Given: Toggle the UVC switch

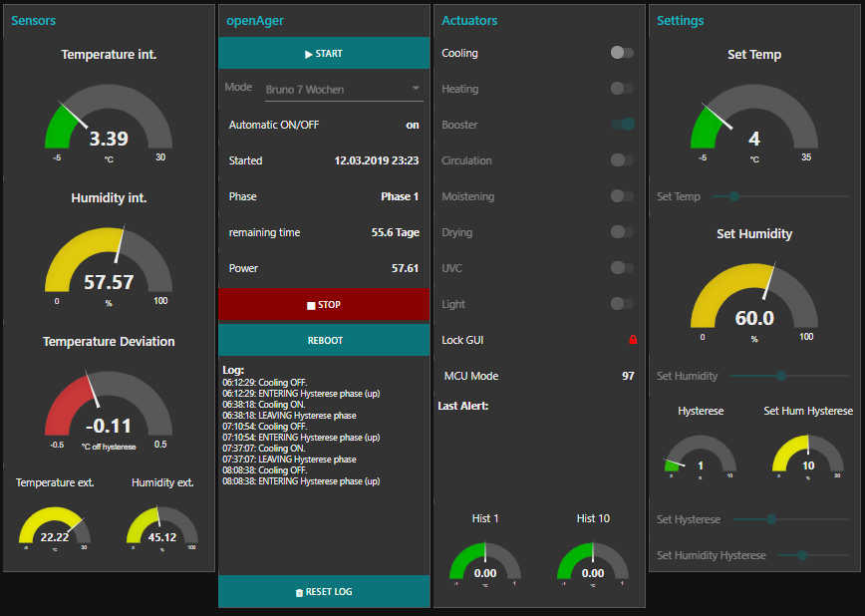Looking at the screenshot, I should pos(622,268).
